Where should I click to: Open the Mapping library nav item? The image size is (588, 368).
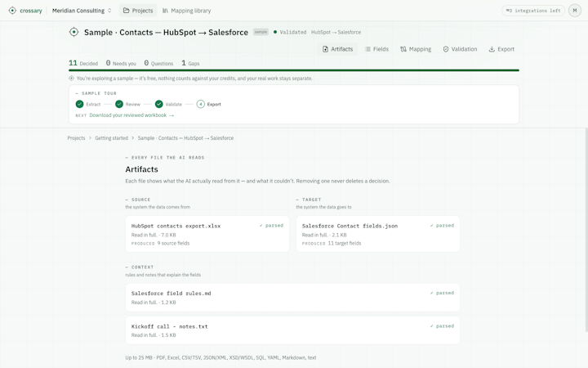(186, 11)
